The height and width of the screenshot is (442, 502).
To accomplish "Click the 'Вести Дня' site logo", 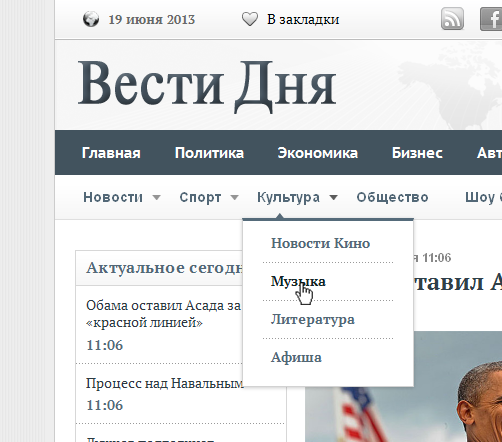I will click(207, 86).
